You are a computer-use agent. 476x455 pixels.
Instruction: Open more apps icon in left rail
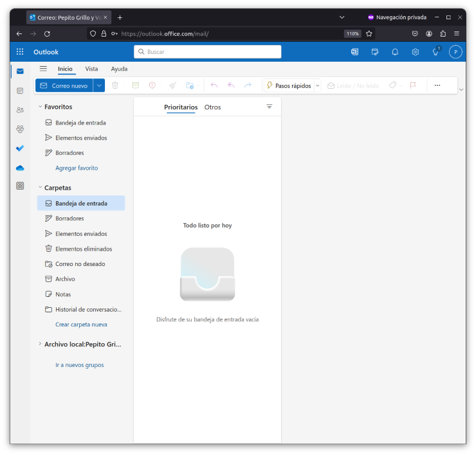coord(20,186)
